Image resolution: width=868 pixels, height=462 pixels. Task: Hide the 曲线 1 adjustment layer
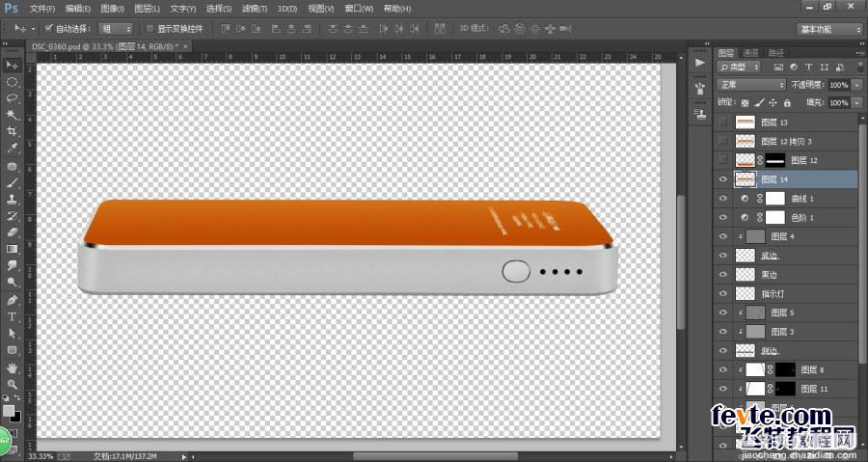pyautogui.click(x=722, y=199)
